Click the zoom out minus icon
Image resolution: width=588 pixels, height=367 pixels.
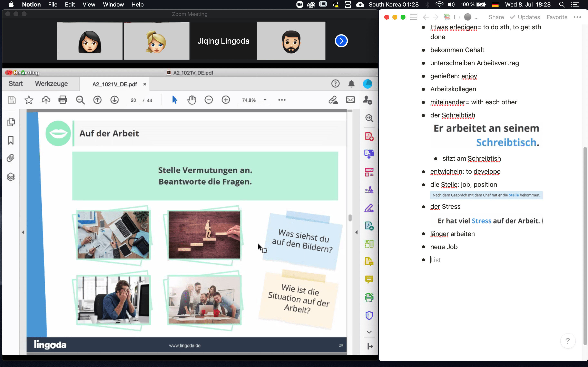click(208, 100)
